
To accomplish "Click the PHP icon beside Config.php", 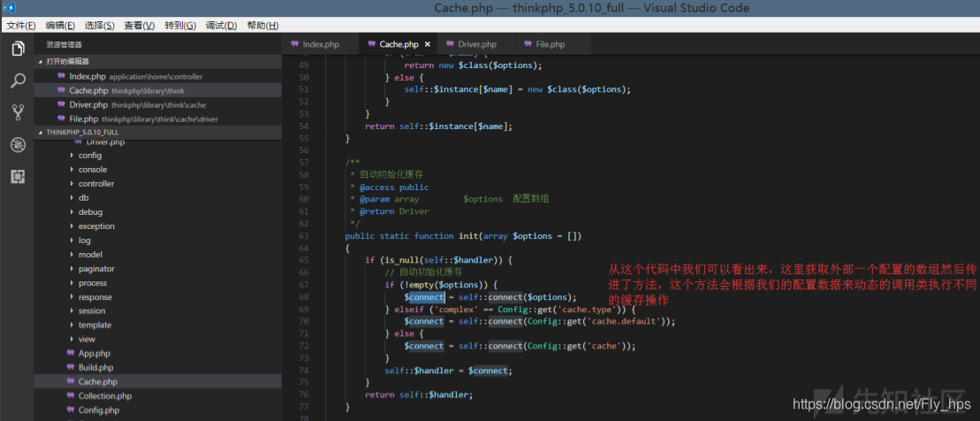I will 71,410.
